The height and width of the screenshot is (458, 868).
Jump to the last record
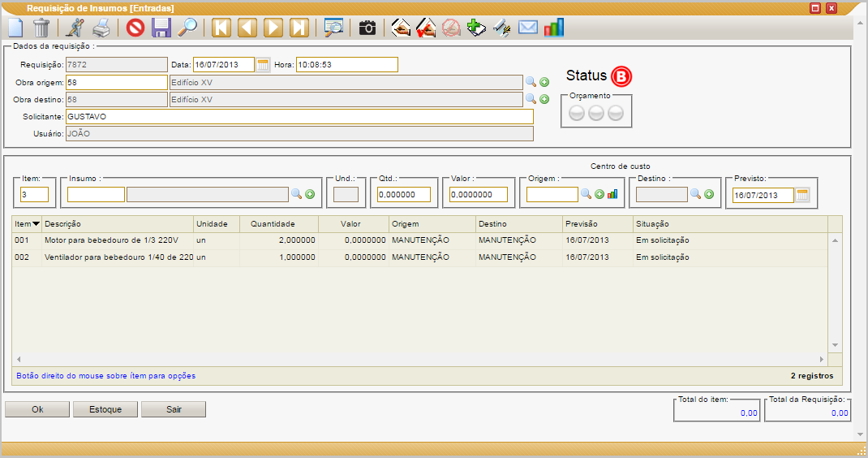click(x=299, y=27)
